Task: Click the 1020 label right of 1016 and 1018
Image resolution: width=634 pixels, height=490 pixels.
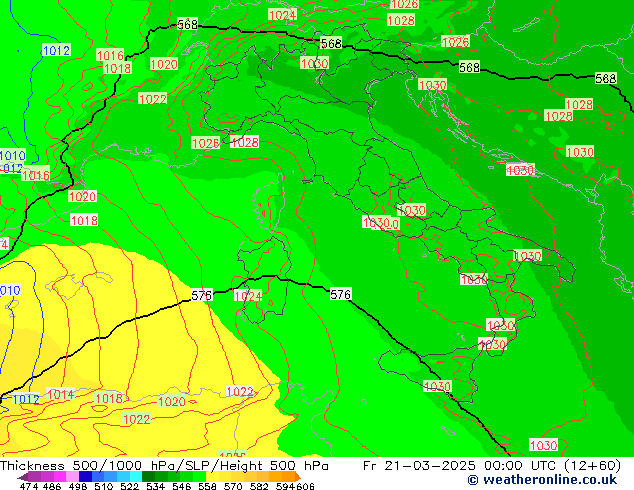Action: tap(164, 64)
